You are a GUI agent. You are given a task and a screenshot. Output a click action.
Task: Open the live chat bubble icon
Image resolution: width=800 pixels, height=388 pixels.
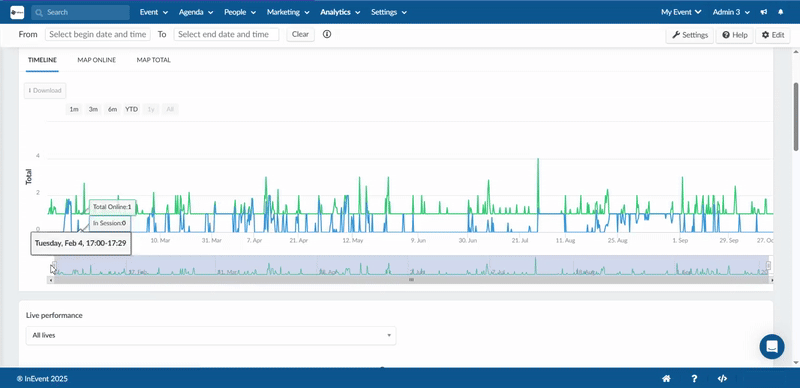click(772, 347)
